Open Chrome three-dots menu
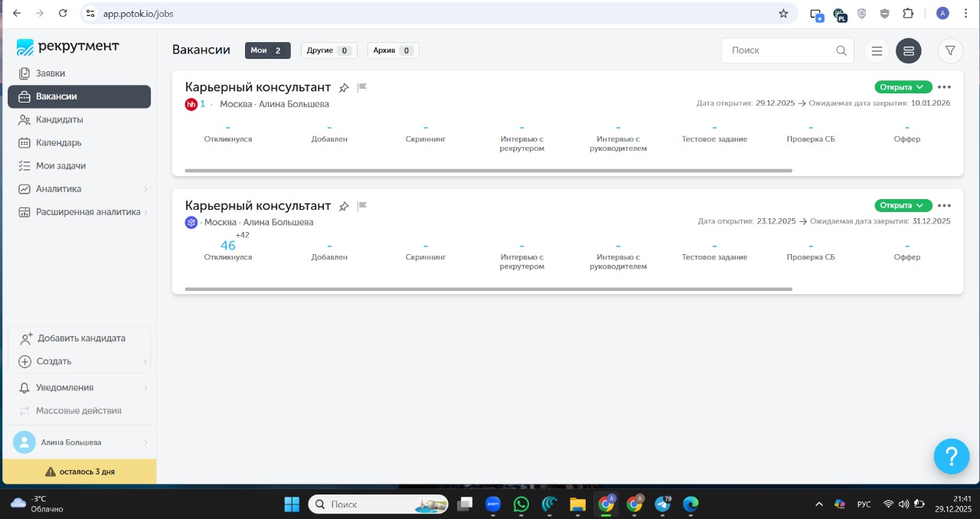The width and height of the screenshot is (980, 519). [966, 14]
